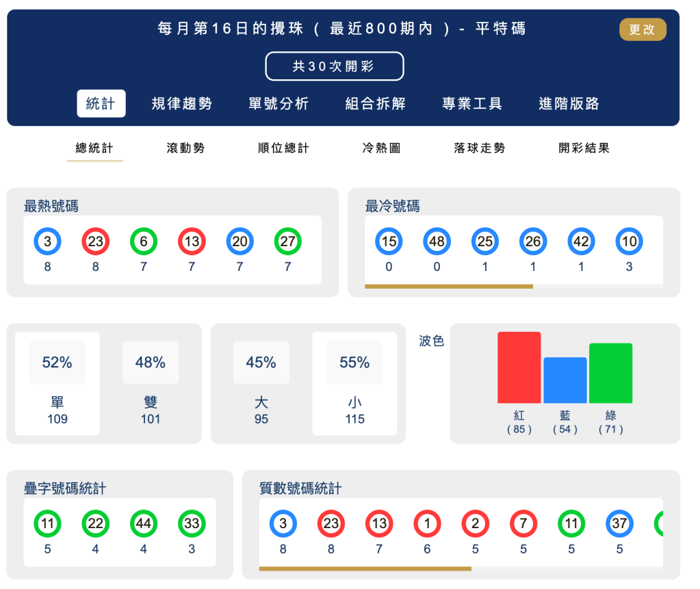Click the 更改 button
700x589 pixels.
(642, 29)
